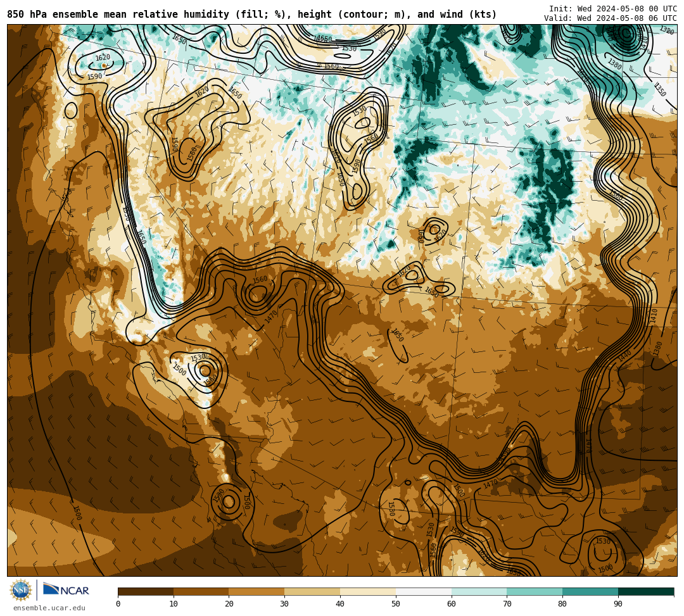Click the NCAR logo
The image size is (684, 616).
[66, 590]
